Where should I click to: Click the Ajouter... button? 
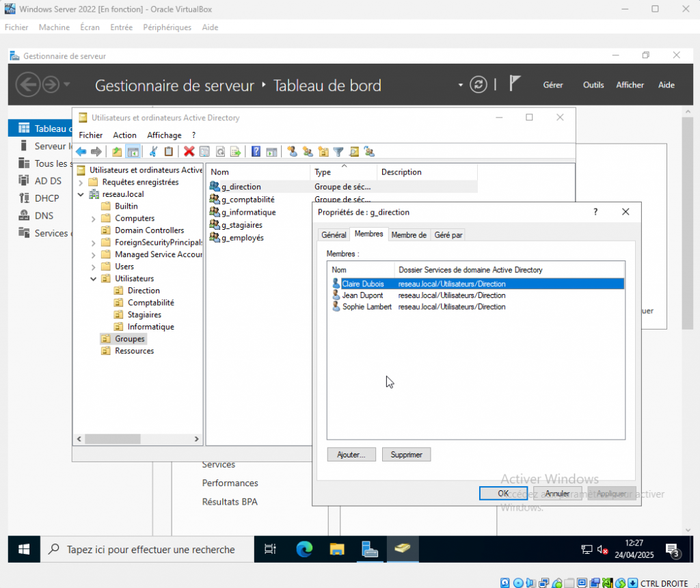tap(351, 454)
